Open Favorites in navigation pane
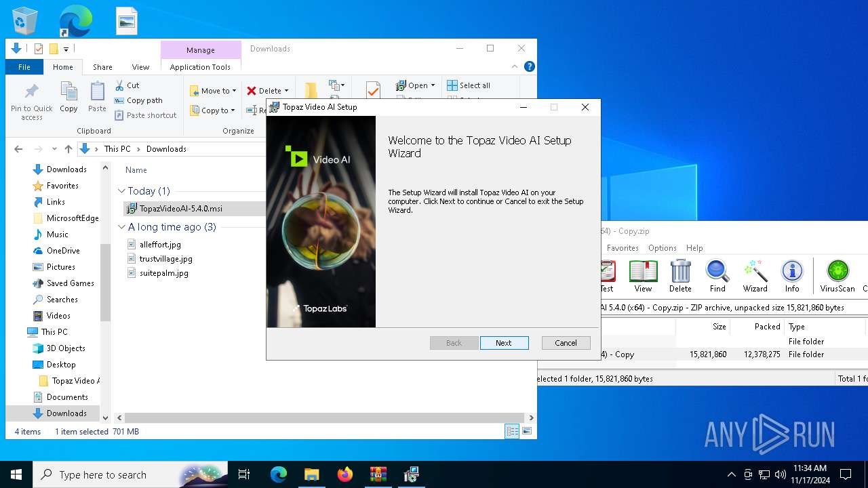Image resolution: width=868 pixels, height=488 pixels. pyautogui.click(x=62, y=186)
